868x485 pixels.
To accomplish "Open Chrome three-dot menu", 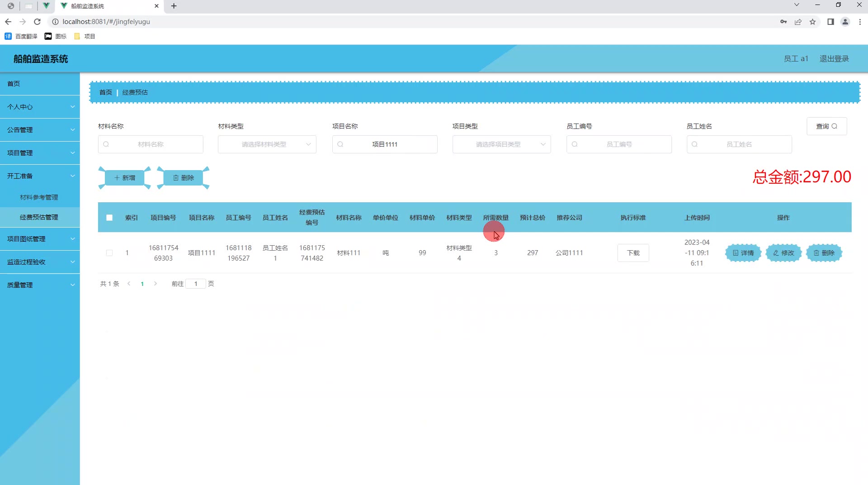I will (x=860, y=22).
